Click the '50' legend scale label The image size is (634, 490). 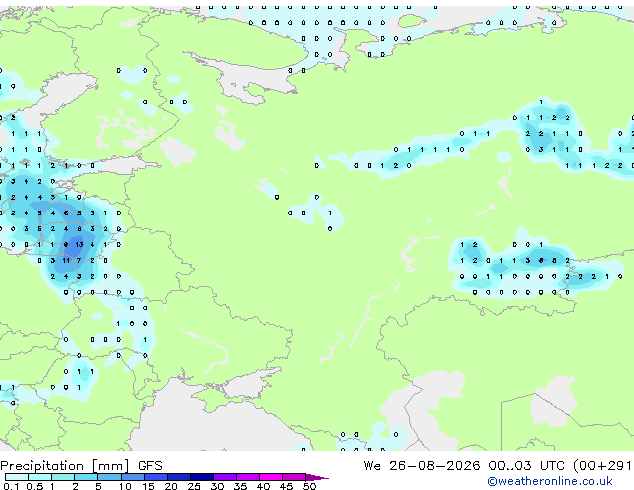click(310, 486)
